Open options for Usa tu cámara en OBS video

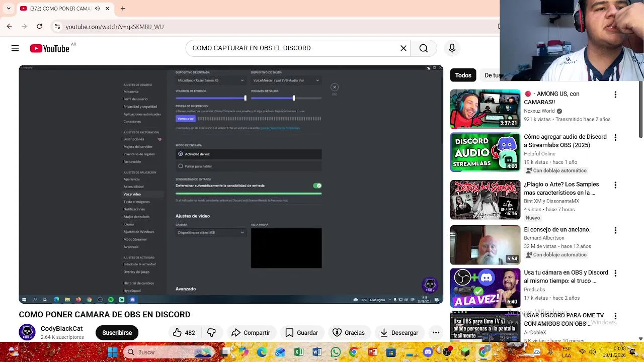(x=615, y=273)
